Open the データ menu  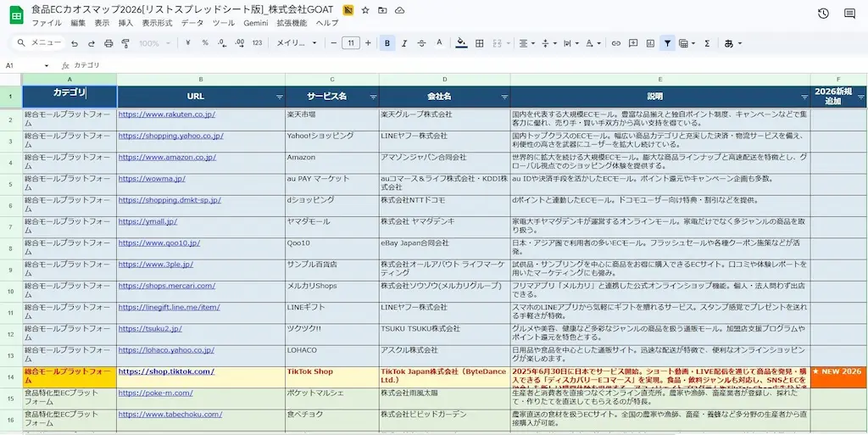[x=192, y=23]
